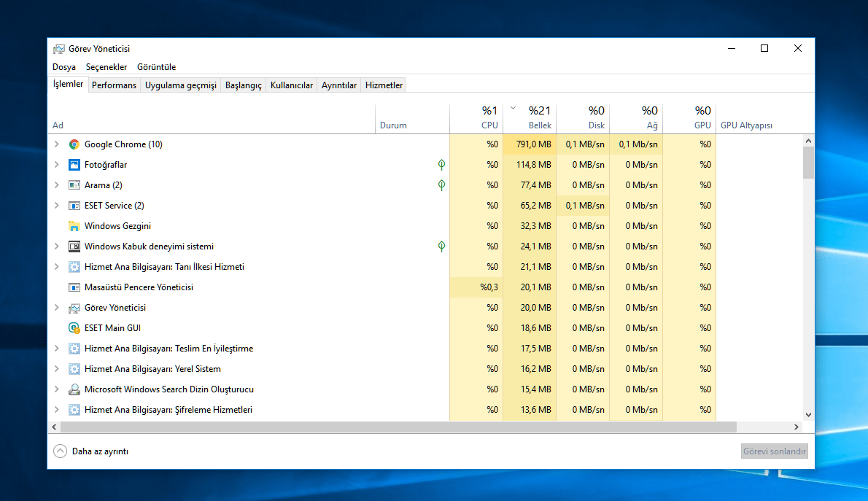The image size is (868, 501).
Task: Click the Windows Gezgini folder icon
Action: click(74, 226)
